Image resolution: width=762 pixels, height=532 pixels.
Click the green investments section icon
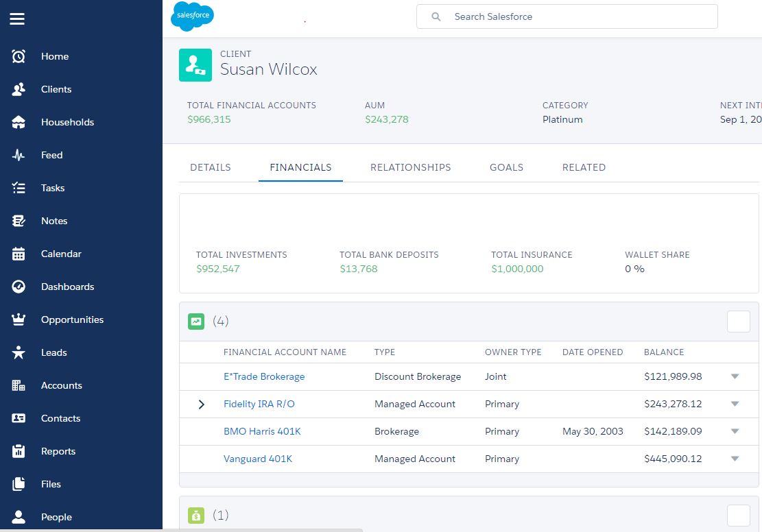196,321
